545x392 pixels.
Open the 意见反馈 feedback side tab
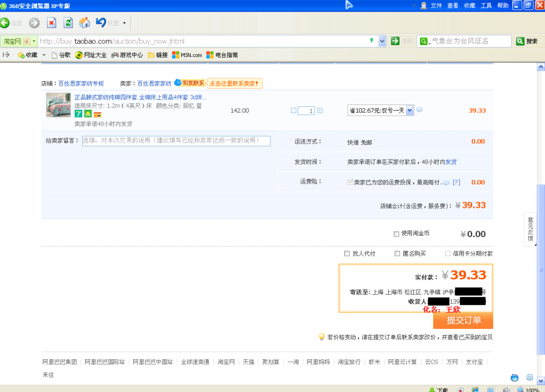point(530,229)
